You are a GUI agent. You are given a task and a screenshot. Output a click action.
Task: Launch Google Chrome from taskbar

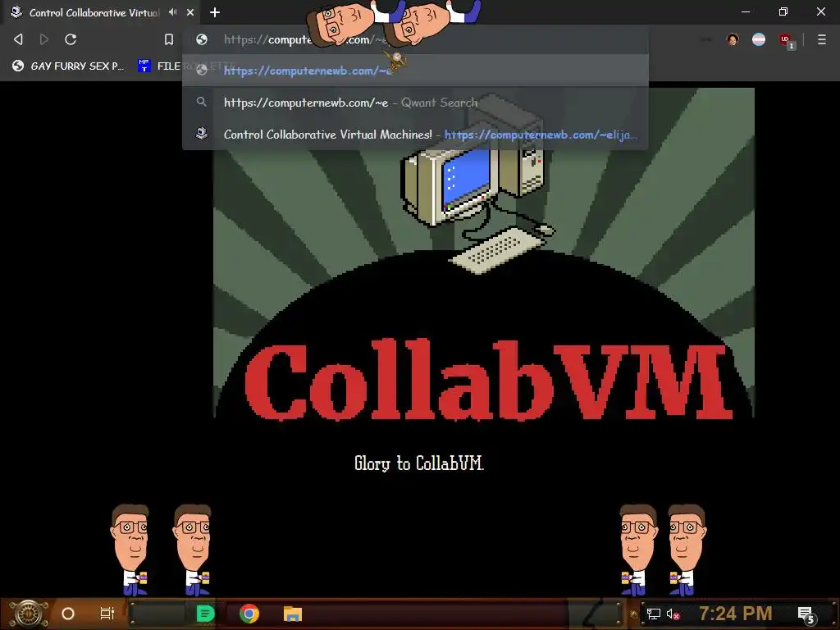pyautogui.click(x=249, y=614)
